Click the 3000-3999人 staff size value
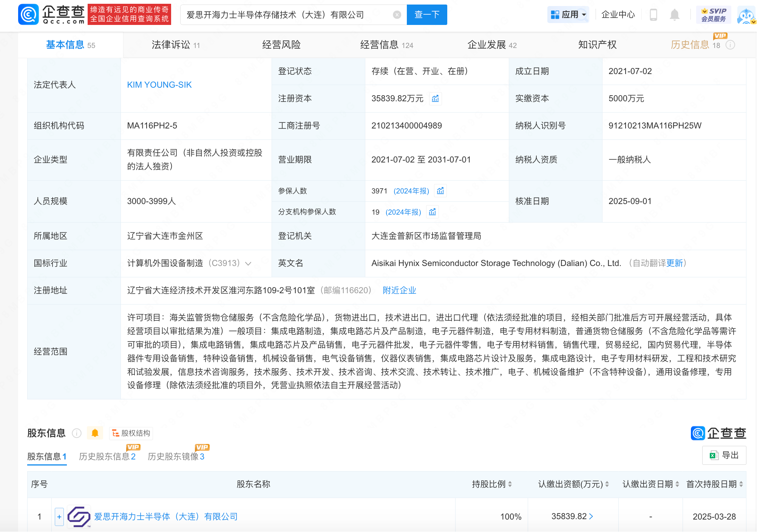The image size is (757, 532). (x=151, y=201)
